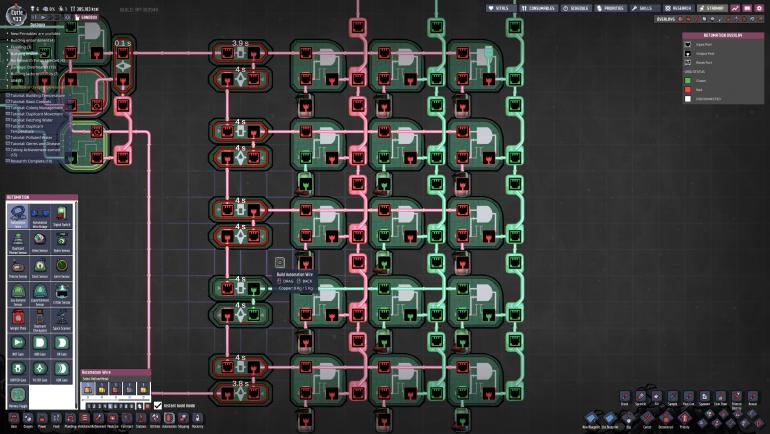Open the Base build category
Screen dimensions: 770x434
click(x=14, y=419)
